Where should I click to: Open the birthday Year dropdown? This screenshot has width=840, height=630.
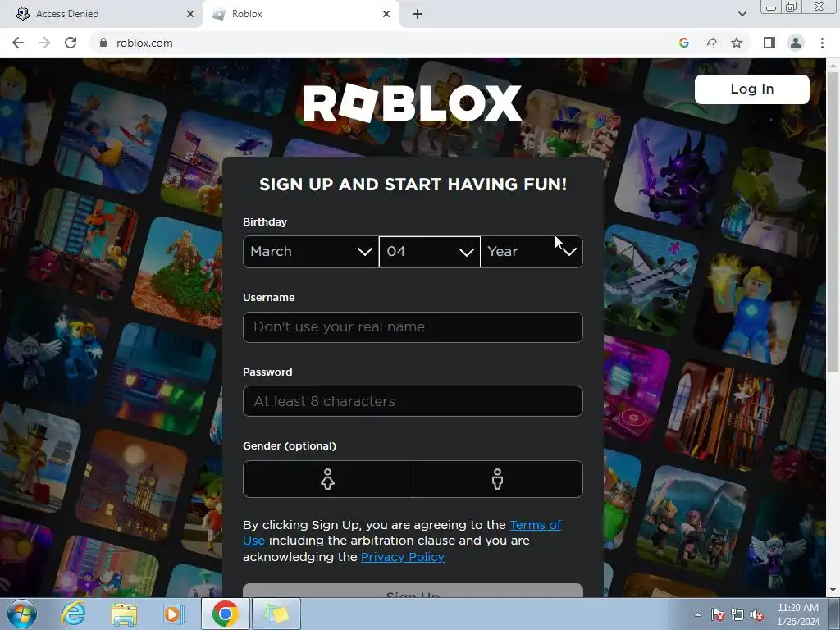(x=532, y=251)
